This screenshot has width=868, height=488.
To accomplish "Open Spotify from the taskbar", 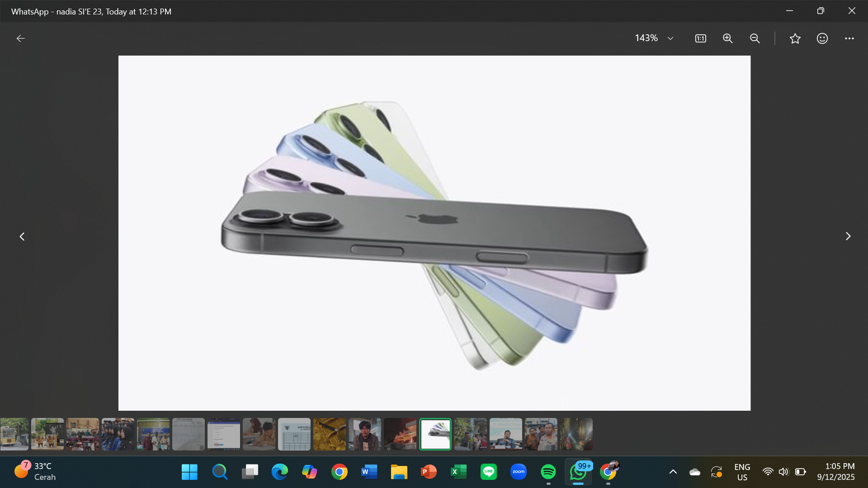I will tap(548, 472).
